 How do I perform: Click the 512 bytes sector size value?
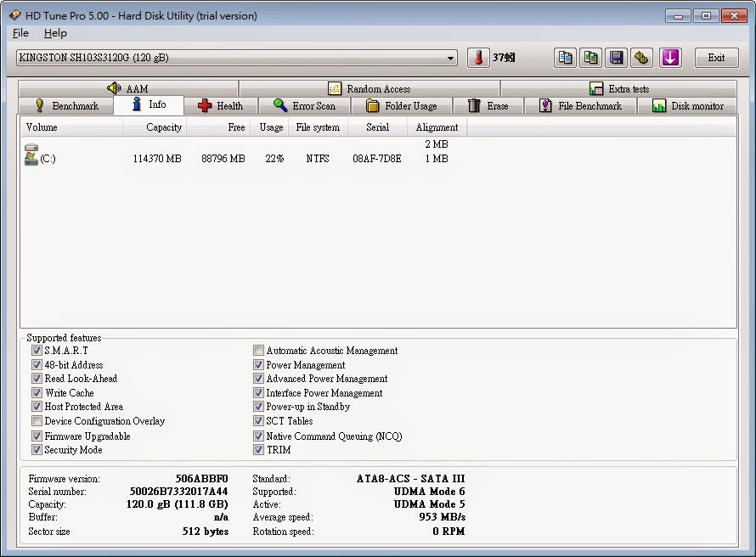point(206,532)
